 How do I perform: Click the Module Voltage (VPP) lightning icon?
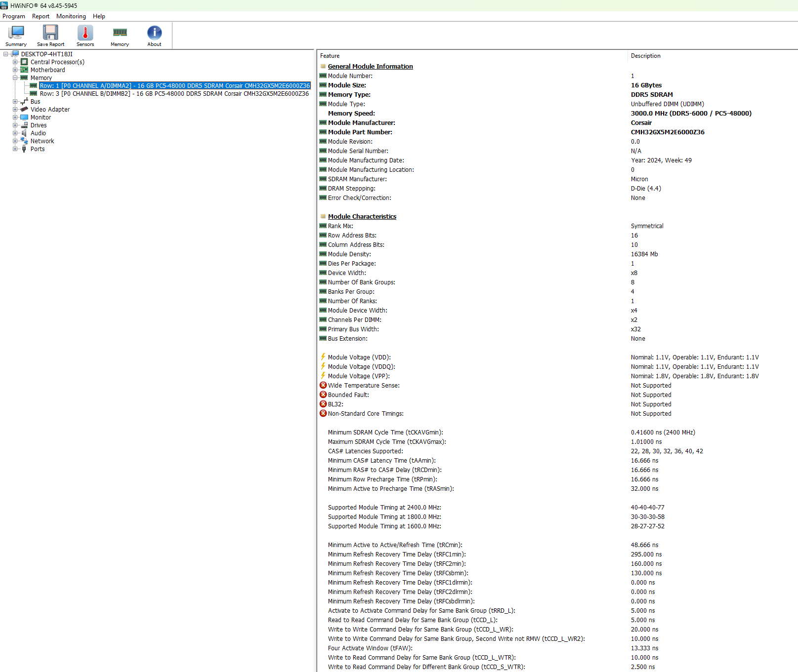tap(323, 376)
